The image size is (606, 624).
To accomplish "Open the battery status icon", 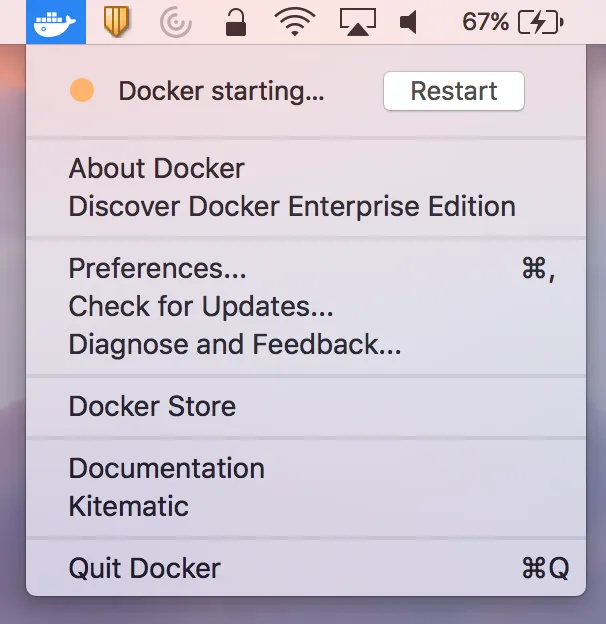I will click(x=541, y=22).
